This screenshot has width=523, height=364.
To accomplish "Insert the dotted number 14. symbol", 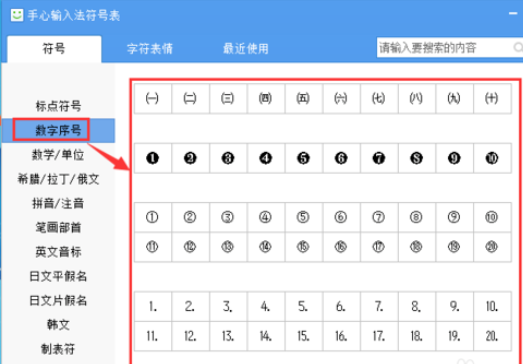I will (266, 336).
